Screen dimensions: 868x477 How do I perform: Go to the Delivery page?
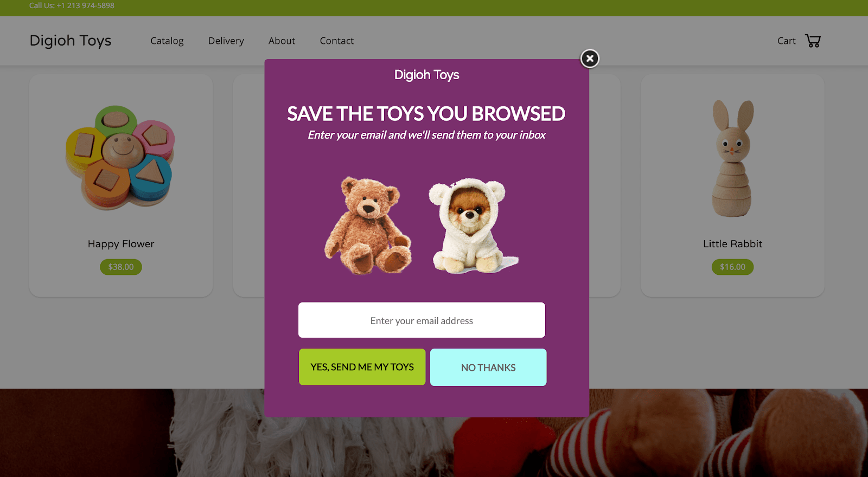coord(226,41)
